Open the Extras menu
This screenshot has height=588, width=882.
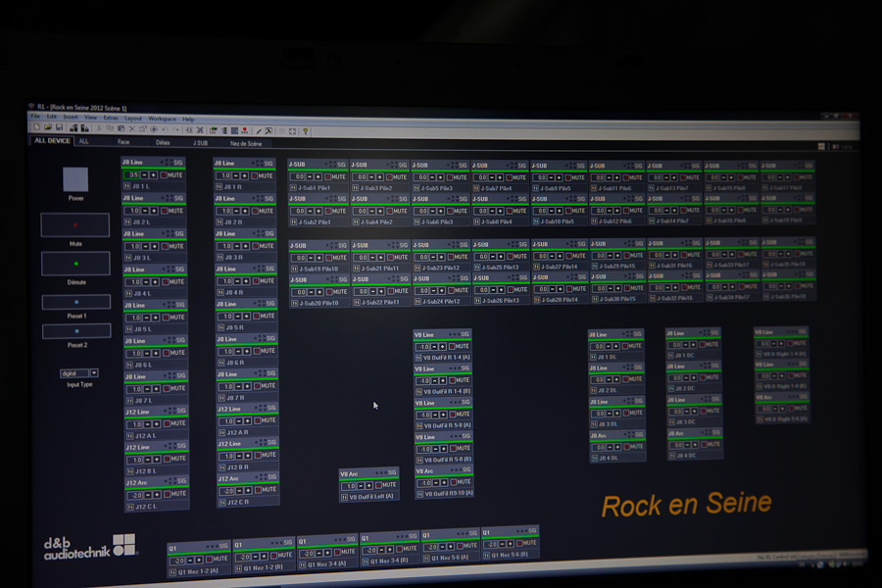click(111, 118)
